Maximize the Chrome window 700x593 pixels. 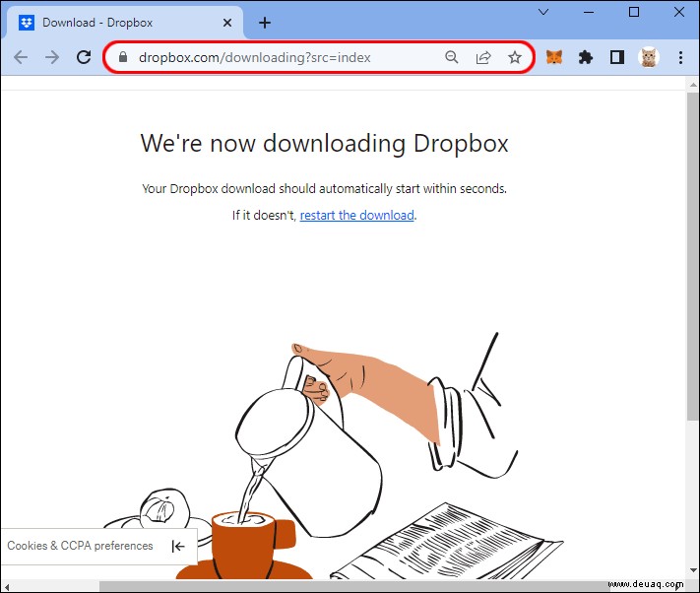pos(634,12)
